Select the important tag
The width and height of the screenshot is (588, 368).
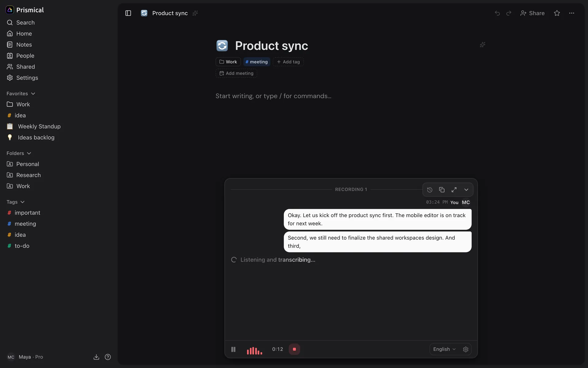click(x=58, y=213)
